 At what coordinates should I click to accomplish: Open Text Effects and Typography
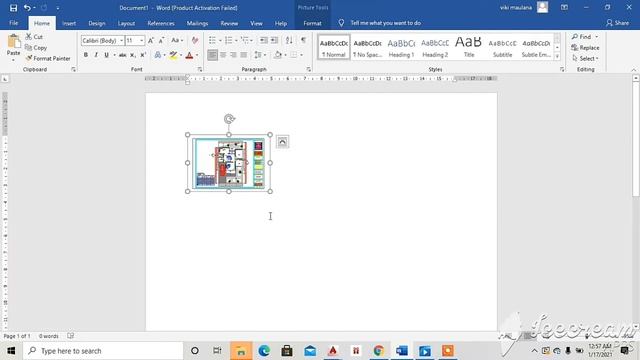pyautogui.click(x=158, y=55)
